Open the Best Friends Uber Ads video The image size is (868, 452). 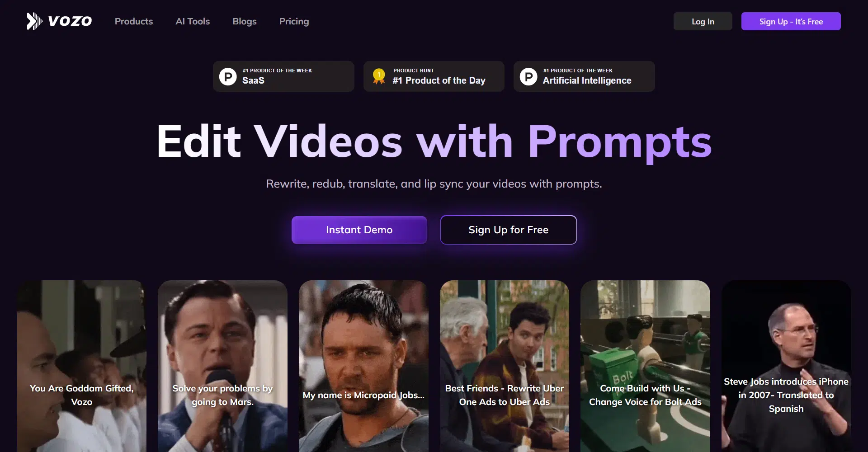pos(505,366)
